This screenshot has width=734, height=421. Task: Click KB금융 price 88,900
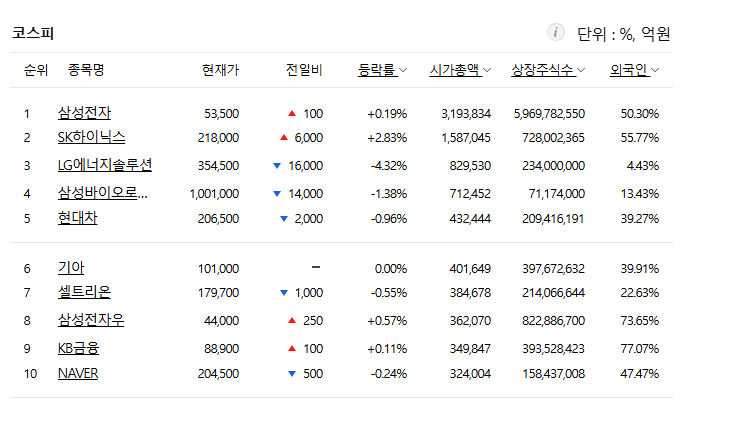click(221, 349)
